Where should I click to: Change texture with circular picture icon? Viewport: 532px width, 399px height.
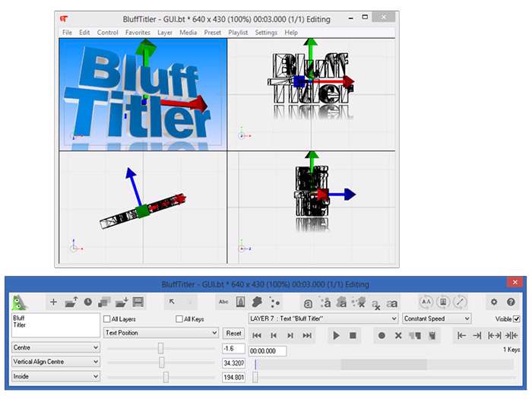443,302
